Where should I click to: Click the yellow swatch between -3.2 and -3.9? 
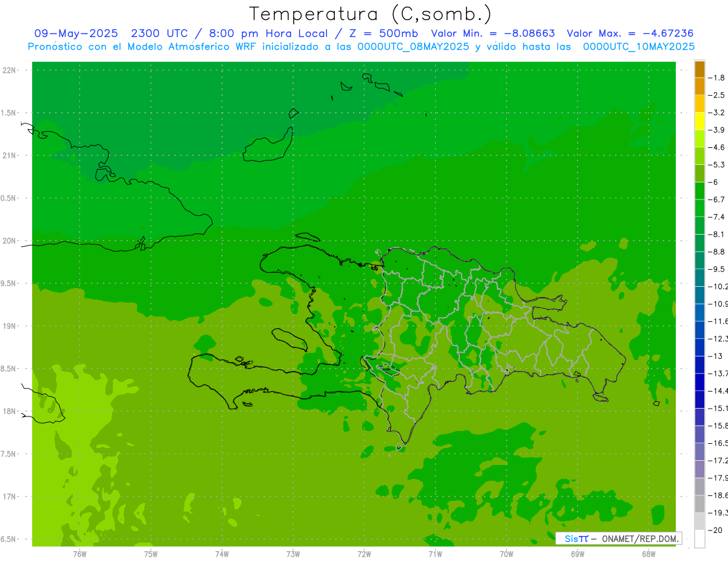[x=699, y=121]
